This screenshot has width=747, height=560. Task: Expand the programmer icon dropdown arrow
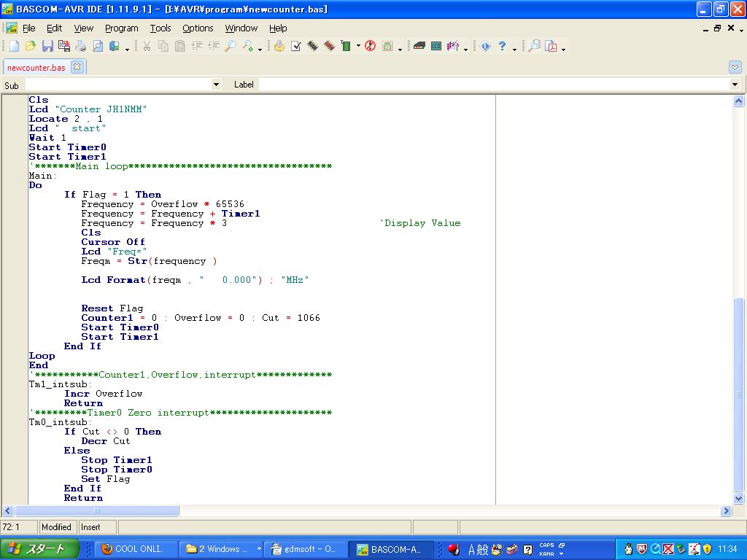[x=358, y=46]
